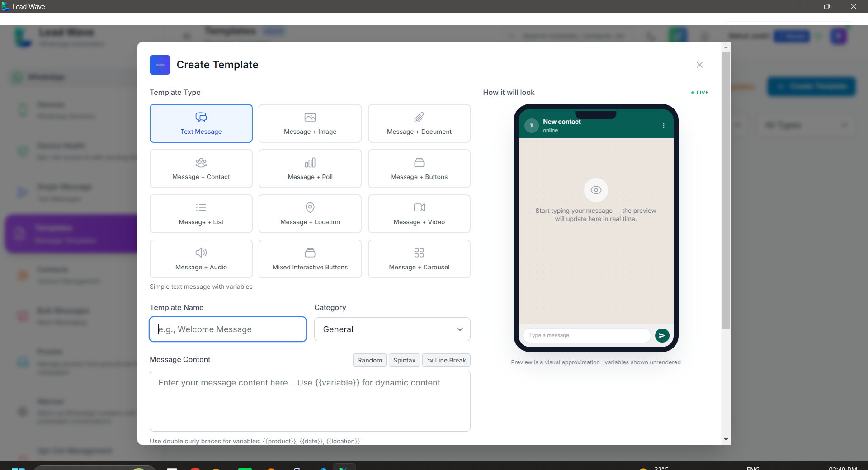Click the 'Simple text message with variables' description
Image resolution: width=868 pixels, height=470 pixels.
(x=201, y=287)
